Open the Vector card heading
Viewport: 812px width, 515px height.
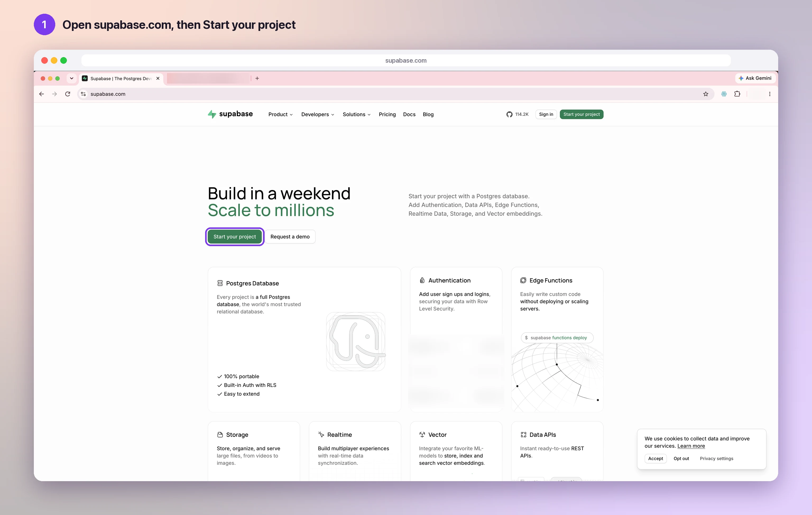[437, 435]
